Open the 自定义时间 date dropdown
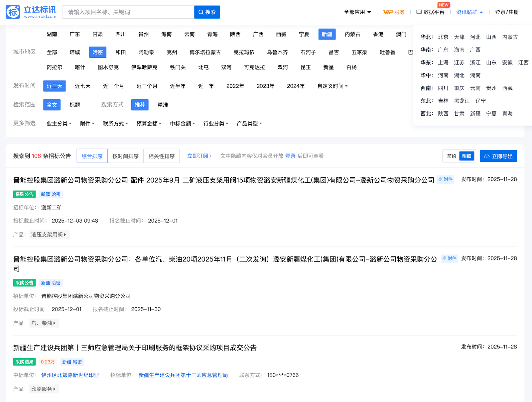 coord(332,86)
